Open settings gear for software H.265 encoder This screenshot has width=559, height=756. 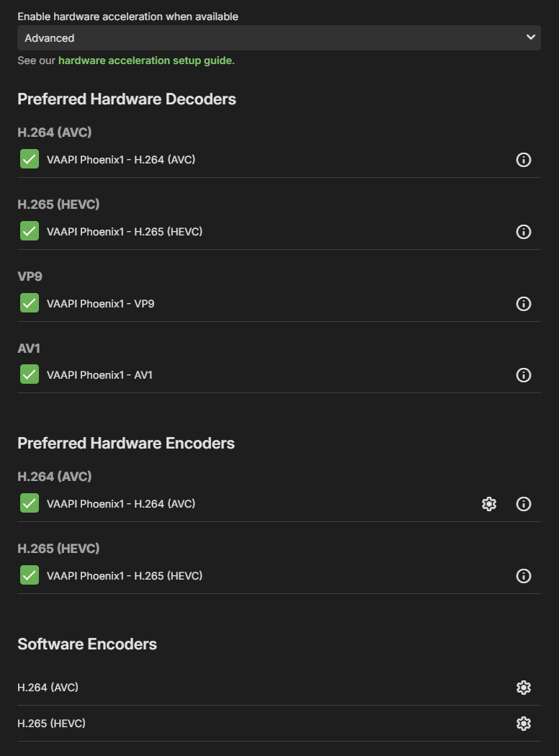[523, 723]
